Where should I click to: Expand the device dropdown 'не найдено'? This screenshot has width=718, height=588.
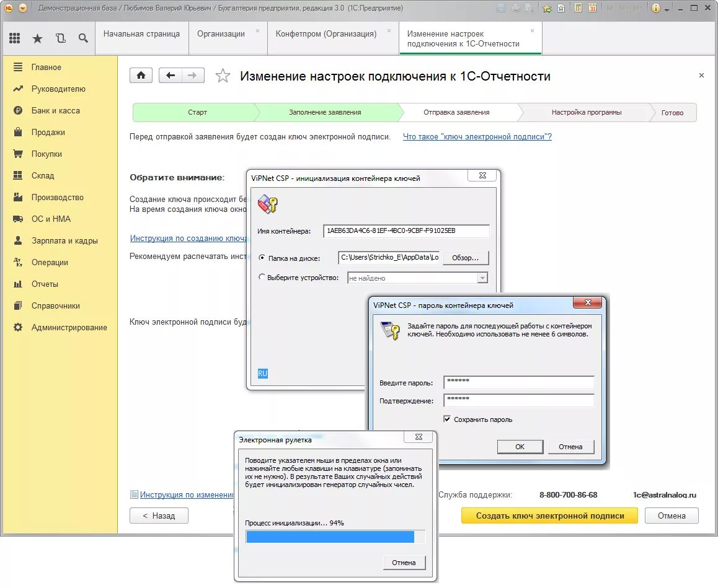pos(482,278)
